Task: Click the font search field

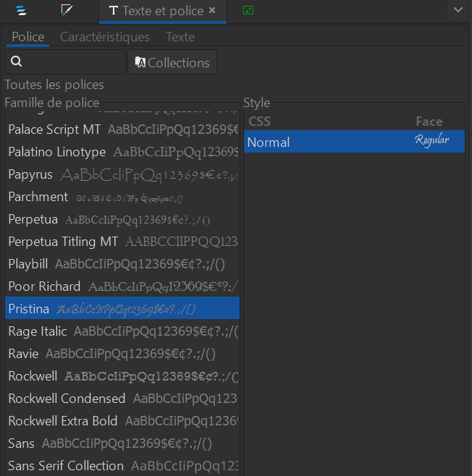Action: [x=65, y=62]
